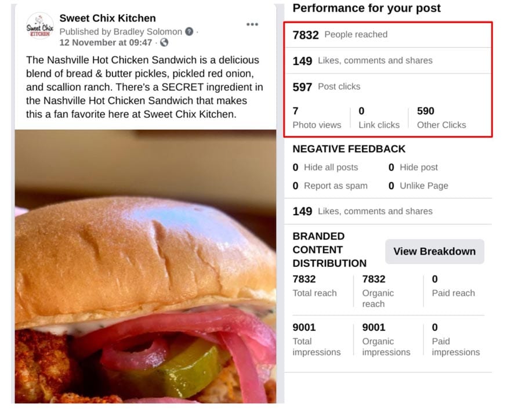Open the three-dot post options menu

(252, 24)
